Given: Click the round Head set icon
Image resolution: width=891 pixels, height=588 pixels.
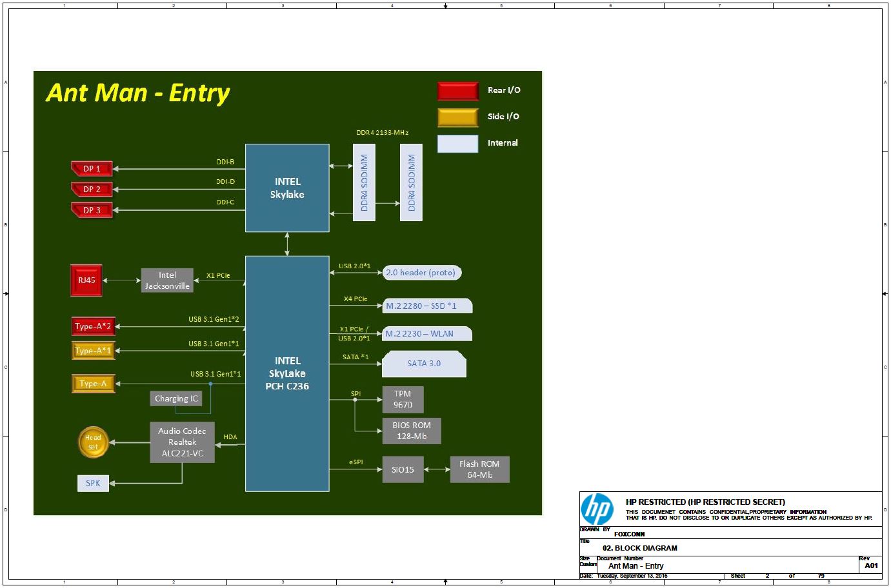Looking at the screenshot, I should tap(93, 442).
